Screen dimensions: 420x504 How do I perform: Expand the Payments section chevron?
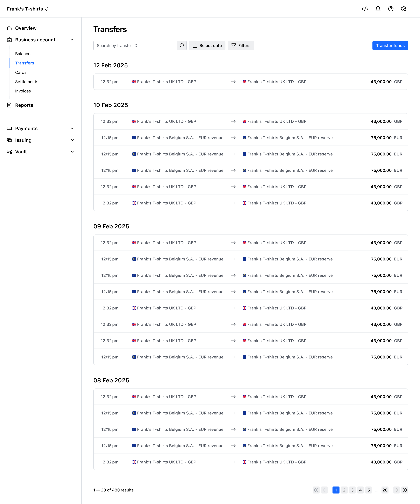pos(72,128)
